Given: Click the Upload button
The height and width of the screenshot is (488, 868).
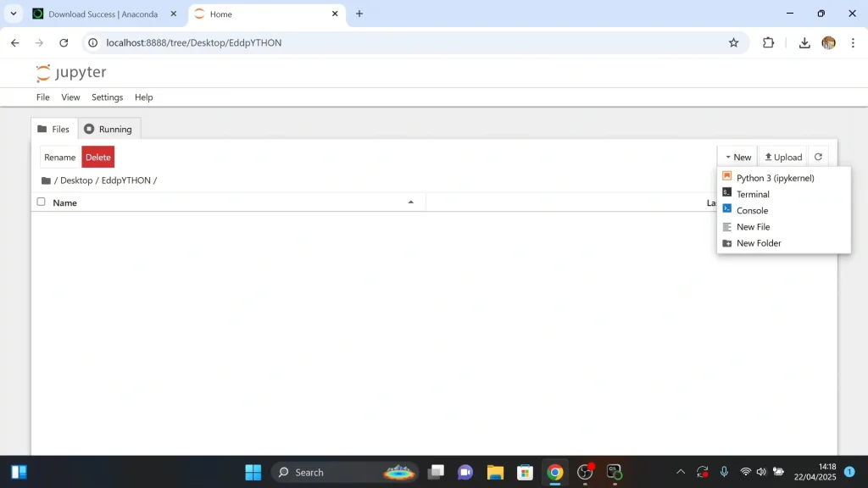Looking at the screenshot, I should coord(783,157).
